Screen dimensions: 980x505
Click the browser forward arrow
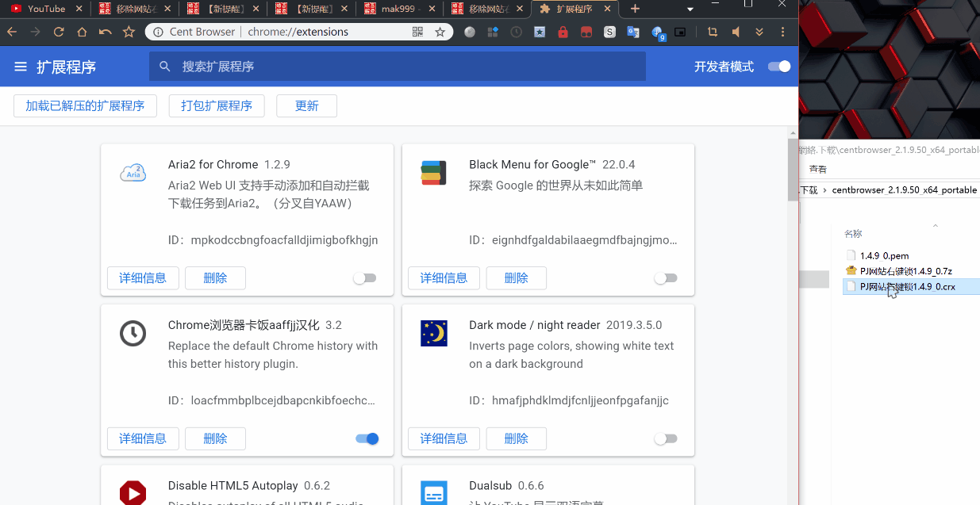(35, 33)
